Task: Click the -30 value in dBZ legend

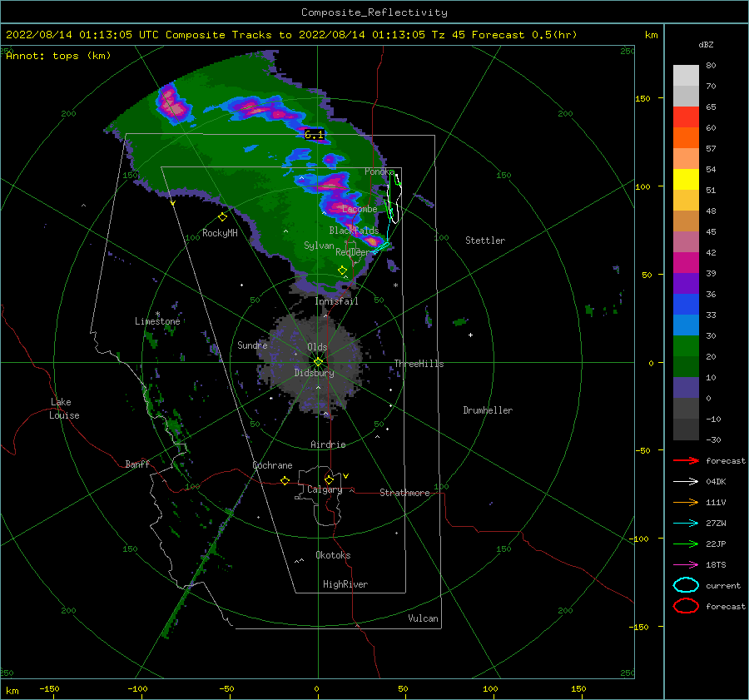Action: 713,439
